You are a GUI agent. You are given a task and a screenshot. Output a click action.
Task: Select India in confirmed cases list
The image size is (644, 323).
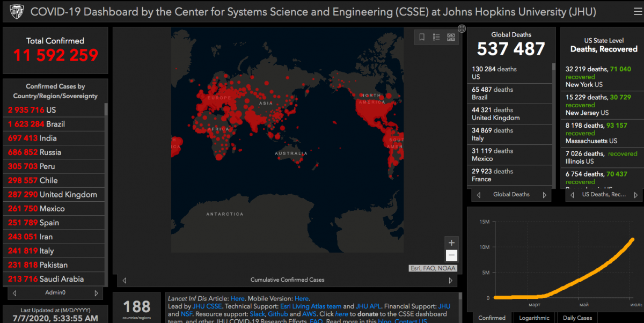[x=54, y=138]
